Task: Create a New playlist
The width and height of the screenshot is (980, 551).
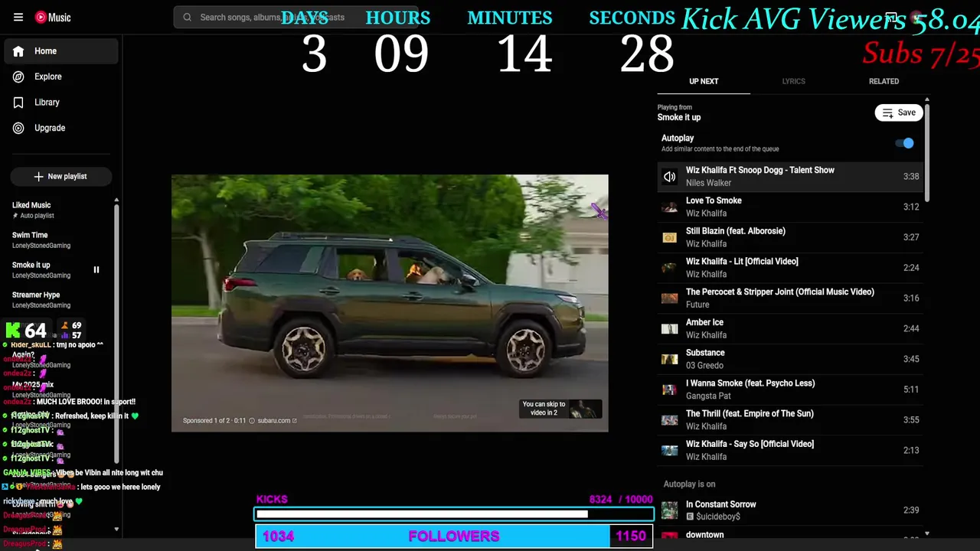Action: [61, 176]
